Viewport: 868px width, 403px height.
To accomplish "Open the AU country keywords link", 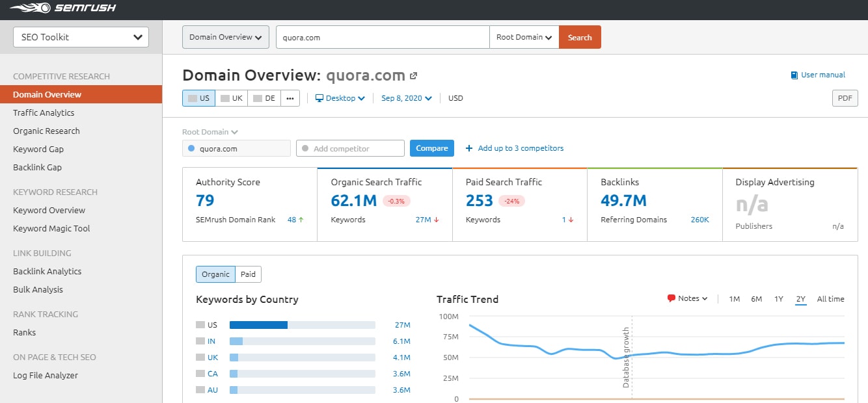I will [213, 390].
